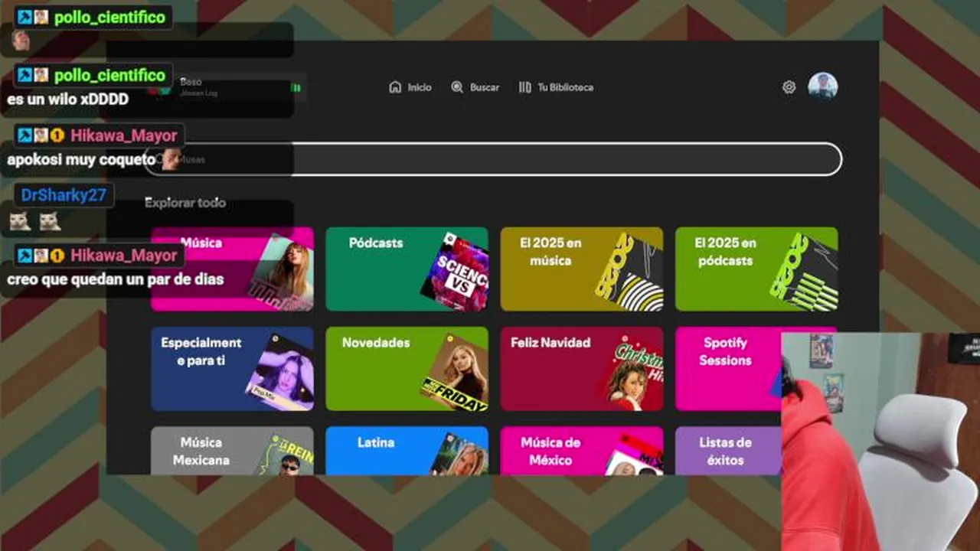
Task: Open the Latina category card
Action: 407,451
